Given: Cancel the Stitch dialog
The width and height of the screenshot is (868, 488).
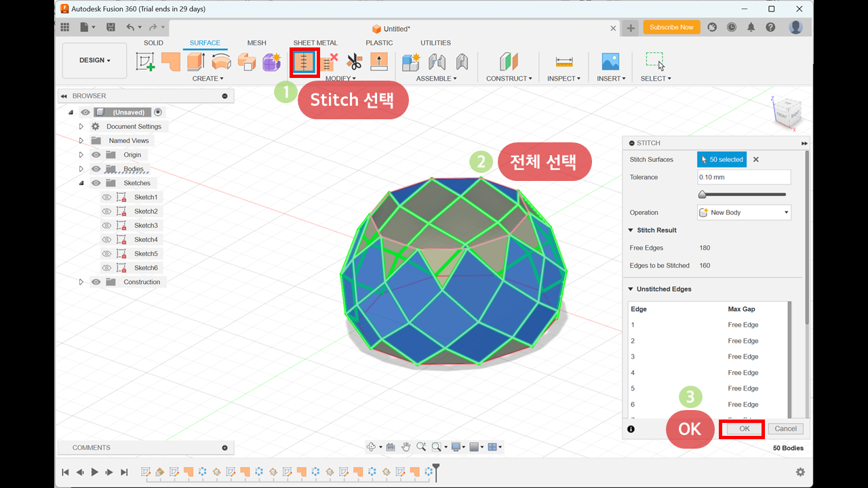Looking at the screenshot, I should coord(785,428).
